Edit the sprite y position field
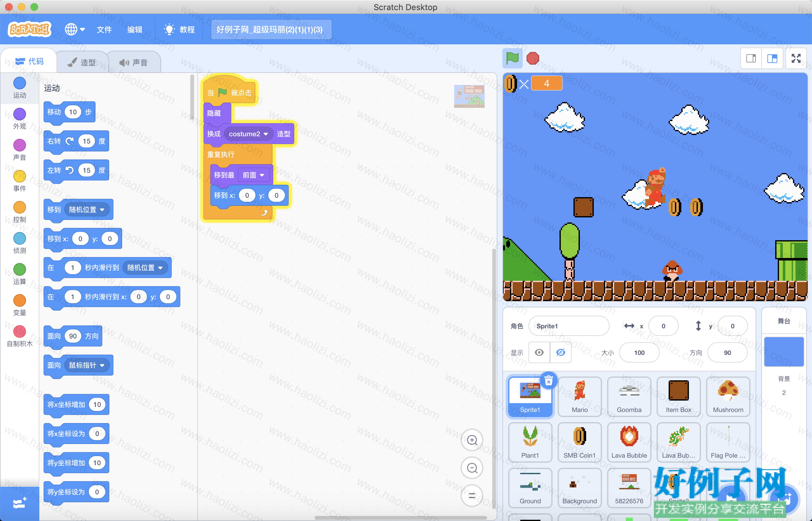The height and width of the screenshot is (521, 812). coord(732,326)
